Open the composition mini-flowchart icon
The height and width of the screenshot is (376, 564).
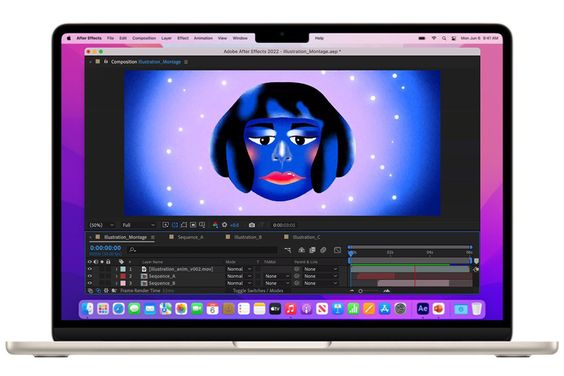click(287, 250)
